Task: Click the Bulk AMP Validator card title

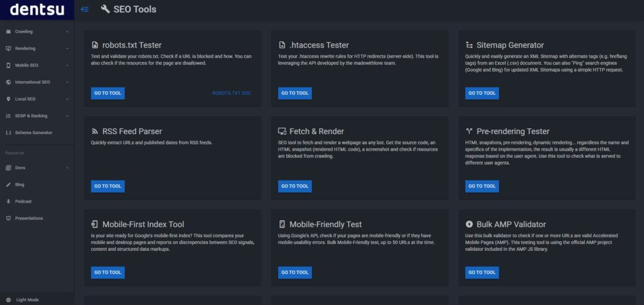Action: (x=511, y=224)
